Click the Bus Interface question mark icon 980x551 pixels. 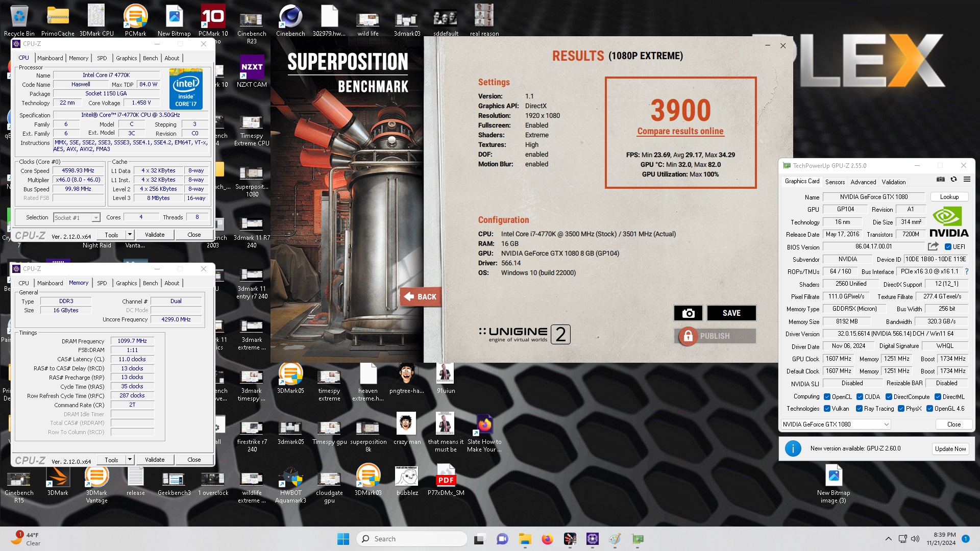966,271
